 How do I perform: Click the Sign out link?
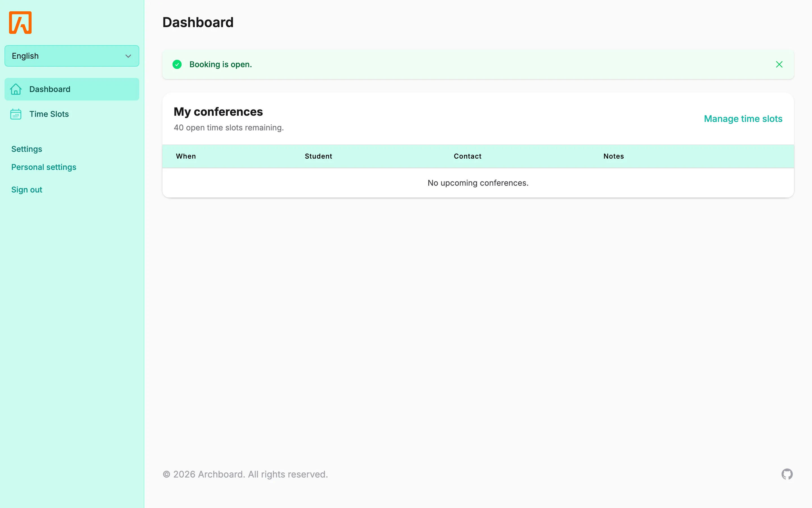point(27,189)
